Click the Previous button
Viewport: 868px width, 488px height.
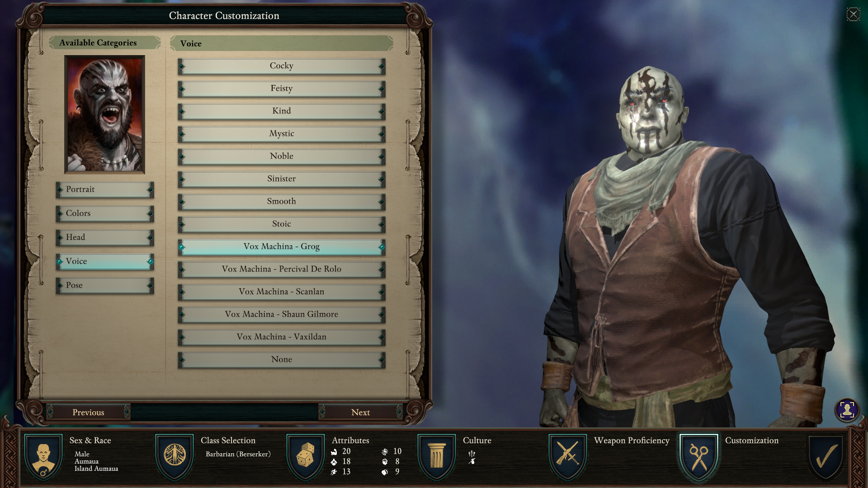[x=88, y=412]
